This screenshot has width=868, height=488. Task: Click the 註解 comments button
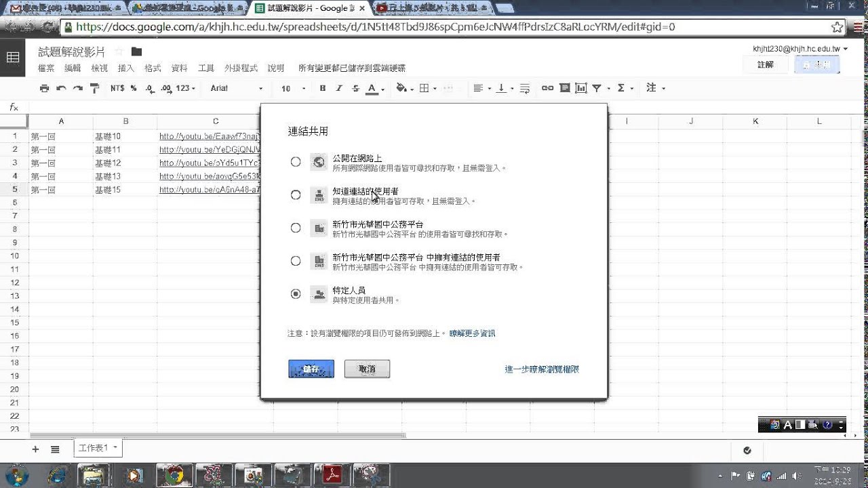click(x=766, y=64)
